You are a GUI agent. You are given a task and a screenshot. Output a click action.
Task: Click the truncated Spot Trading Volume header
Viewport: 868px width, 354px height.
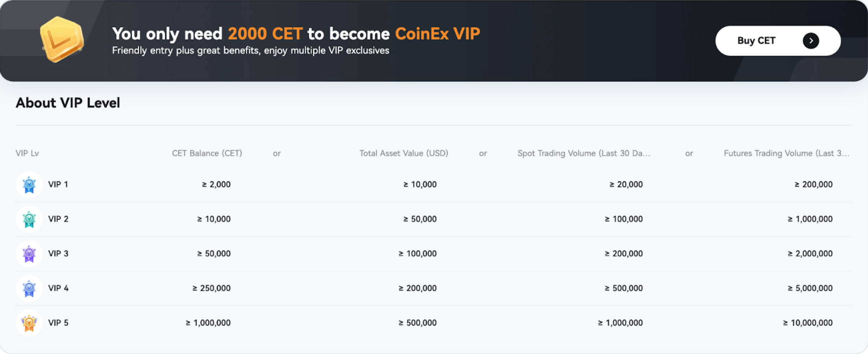(x=583, y=153)
